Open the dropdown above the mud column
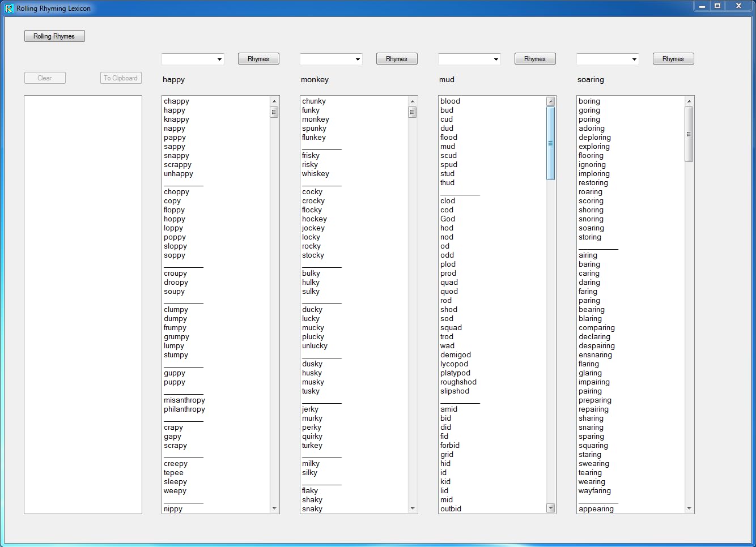This screenshot has height=547, width=756. point(496,59)
